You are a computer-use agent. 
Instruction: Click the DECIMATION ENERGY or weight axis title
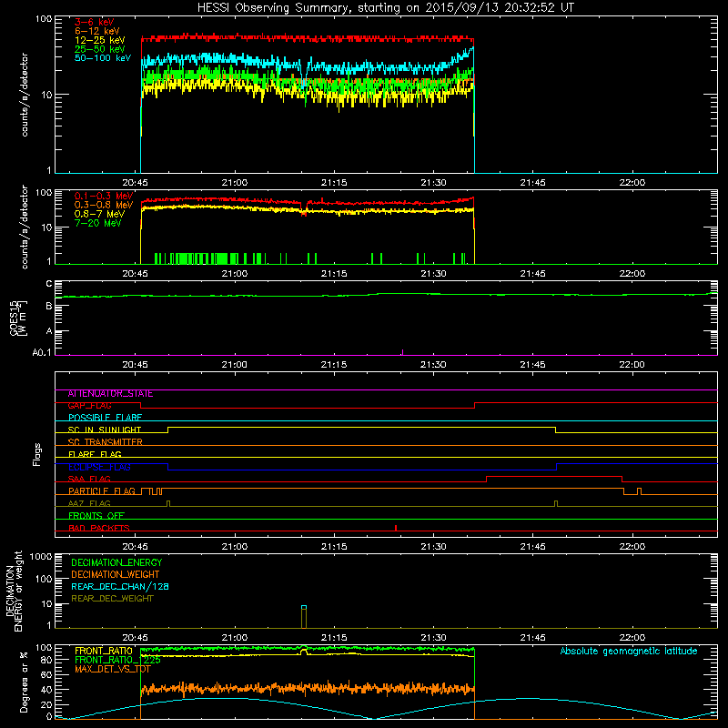pyautogui.click(x=14, y=591)
